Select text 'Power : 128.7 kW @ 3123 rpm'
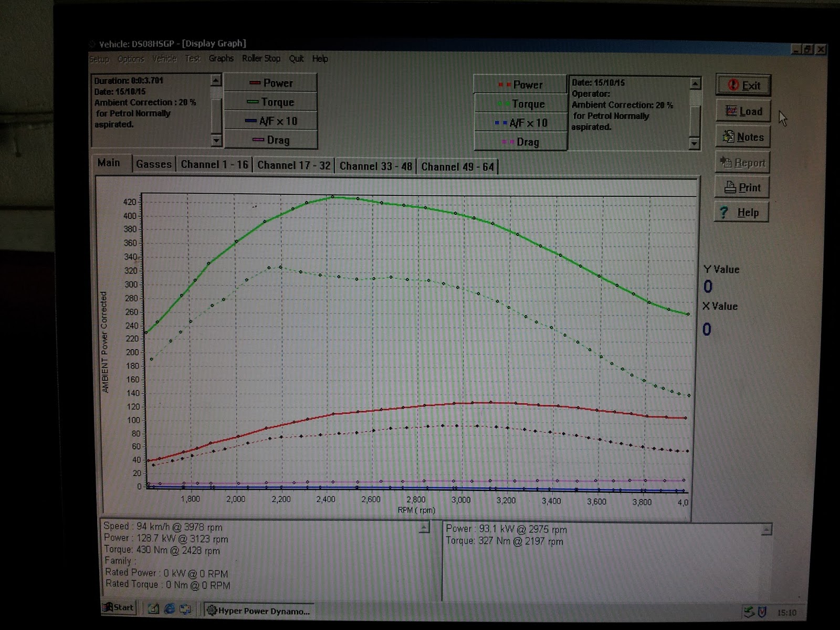Screen dimensions: 840x630 point(166,538)
